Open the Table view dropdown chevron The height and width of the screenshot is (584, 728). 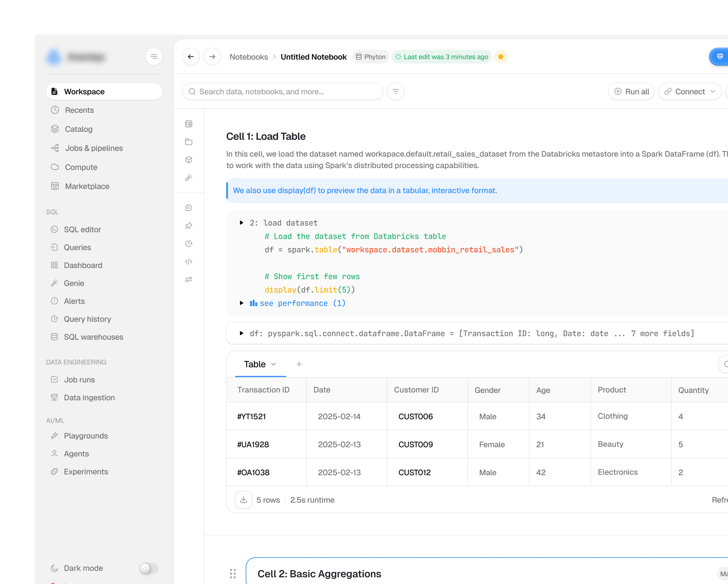[x=274, y=364]
